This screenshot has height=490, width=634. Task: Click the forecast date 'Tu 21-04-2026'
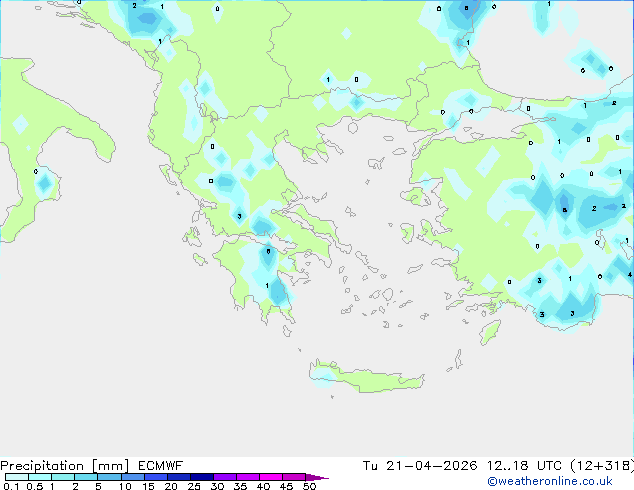(420, 466)
